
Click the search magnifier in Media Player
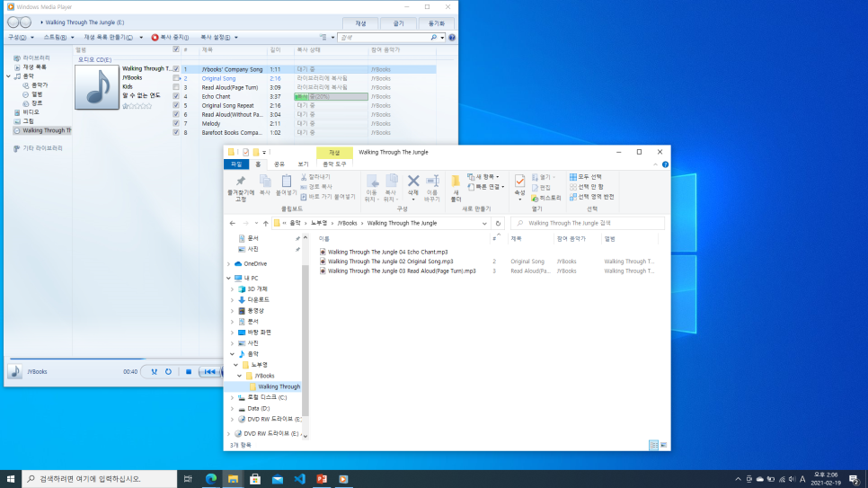pos(433,37)
